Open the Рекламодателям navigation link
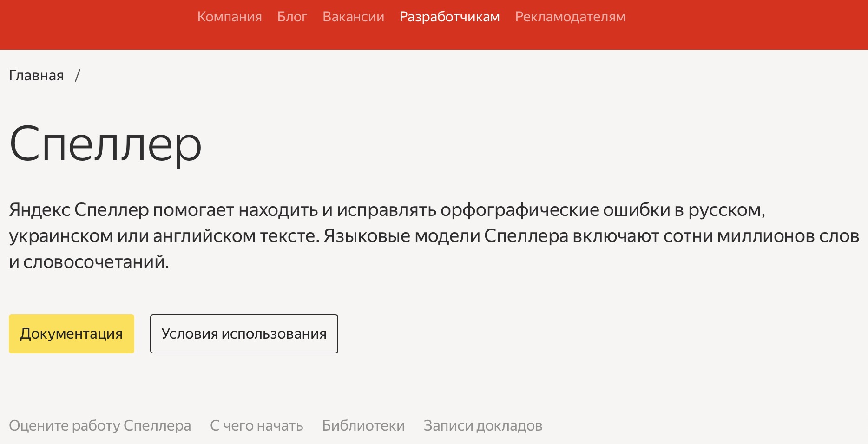868x444 pixels. (570, 17)
